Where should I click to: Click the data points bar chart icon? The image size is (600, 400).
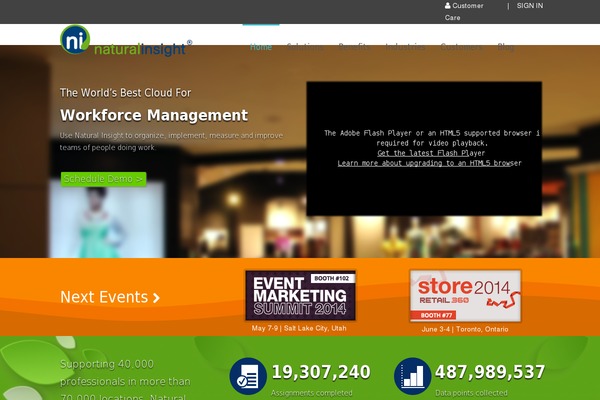click(413, 376)
